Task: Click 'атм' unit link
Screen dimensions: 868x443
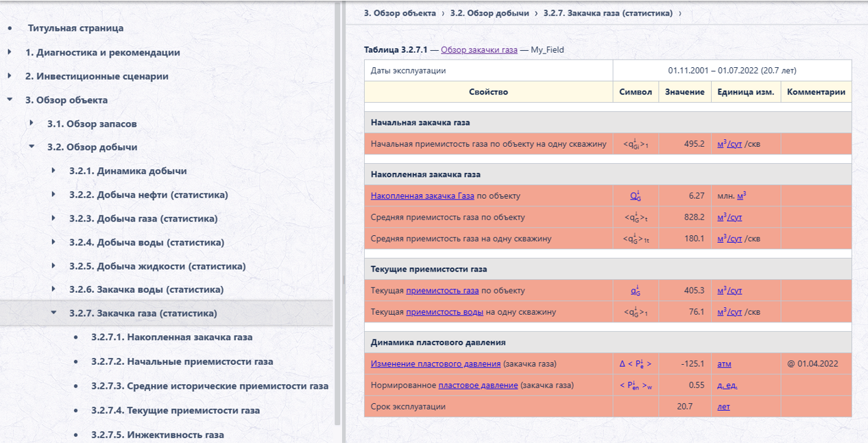Action: [725, 364]
